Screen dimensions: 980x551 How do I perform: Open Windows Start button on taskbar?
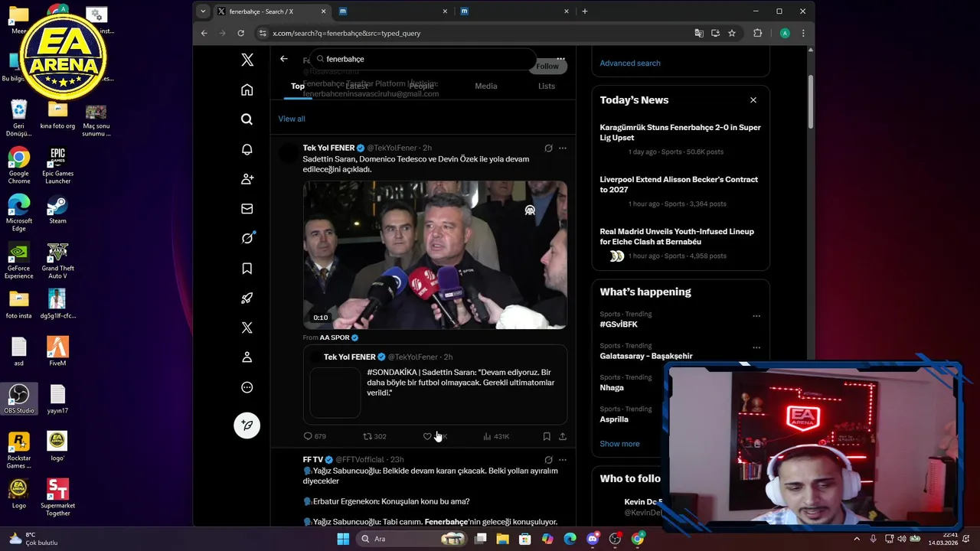(x=343, y=539)
